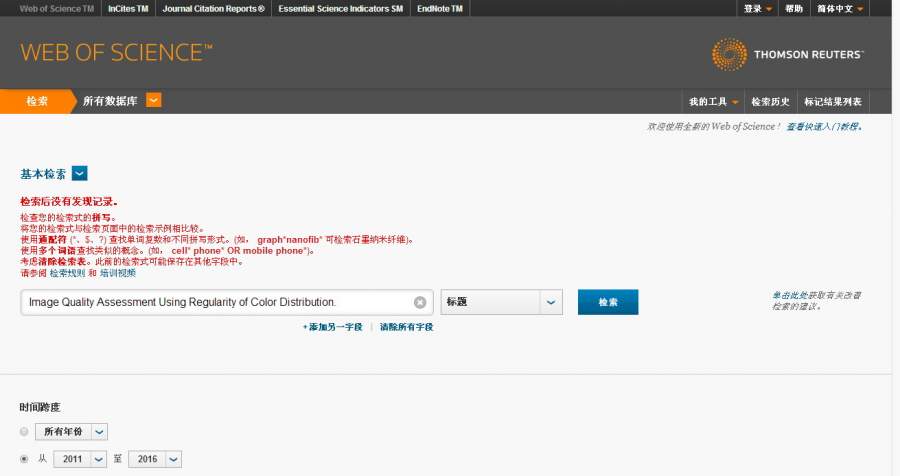Click +添加另一字段 add field link
Screen dimensions: 900x476
tap(332, 327)
